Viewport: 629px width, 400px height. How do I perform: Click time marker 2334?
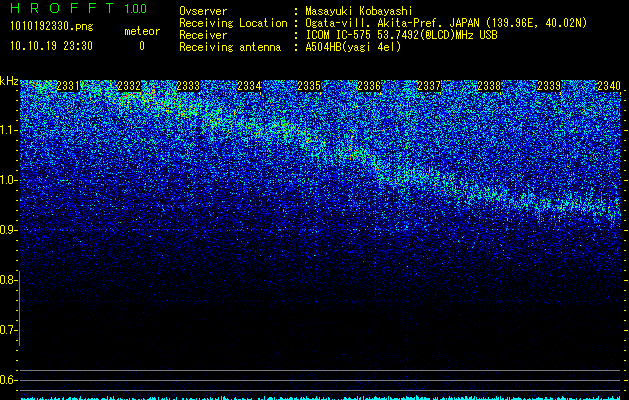click(x=250, y=86)
